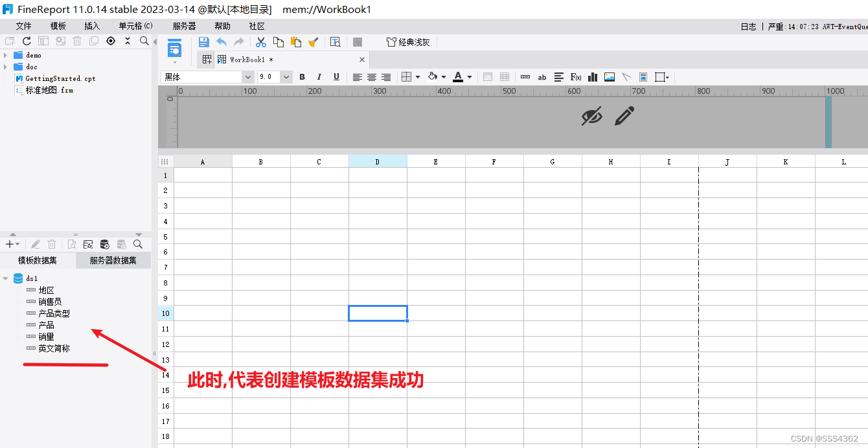Click the find and replace icon

click(335, 42)
